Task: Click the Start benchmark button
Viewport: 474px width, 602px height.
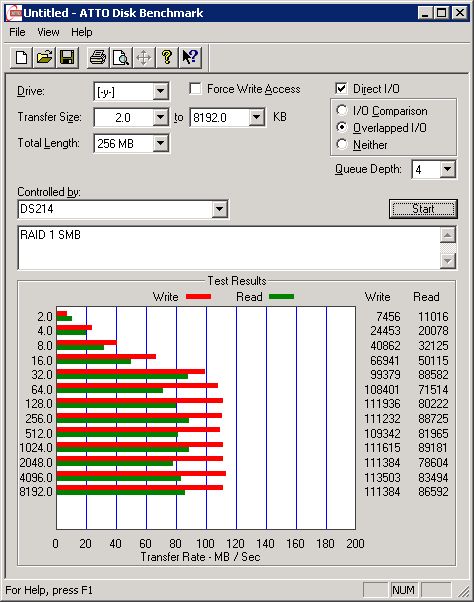Action: pyautogui.click(x=423, y=209)
